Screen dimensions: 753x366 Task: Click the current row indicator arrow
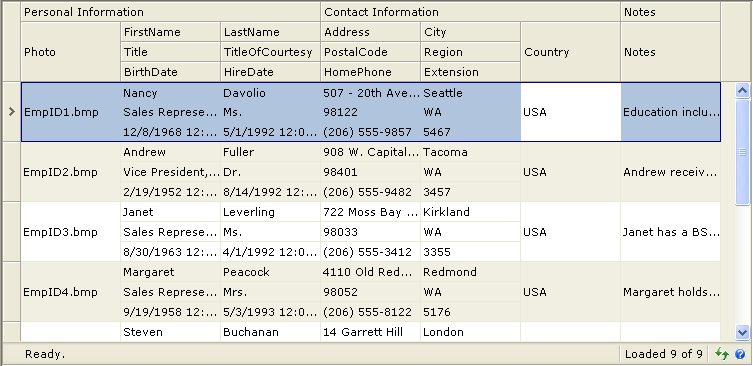(12, 112)
